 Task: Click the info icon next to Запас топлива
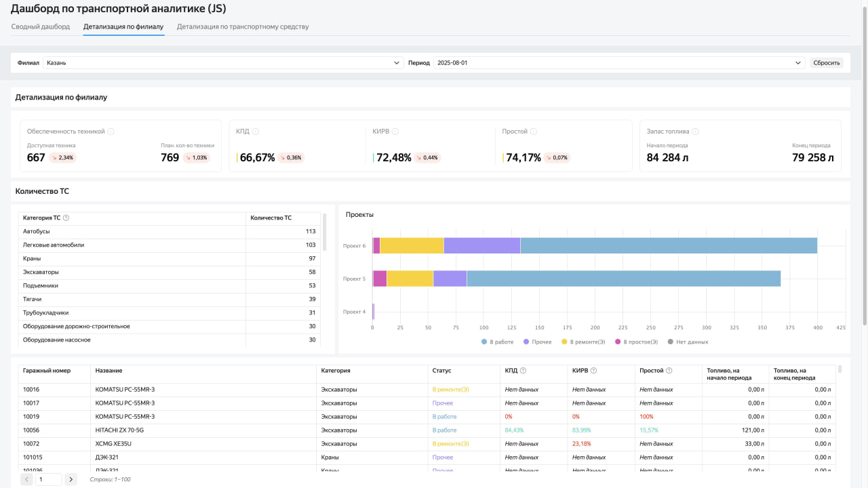point(696,131)
